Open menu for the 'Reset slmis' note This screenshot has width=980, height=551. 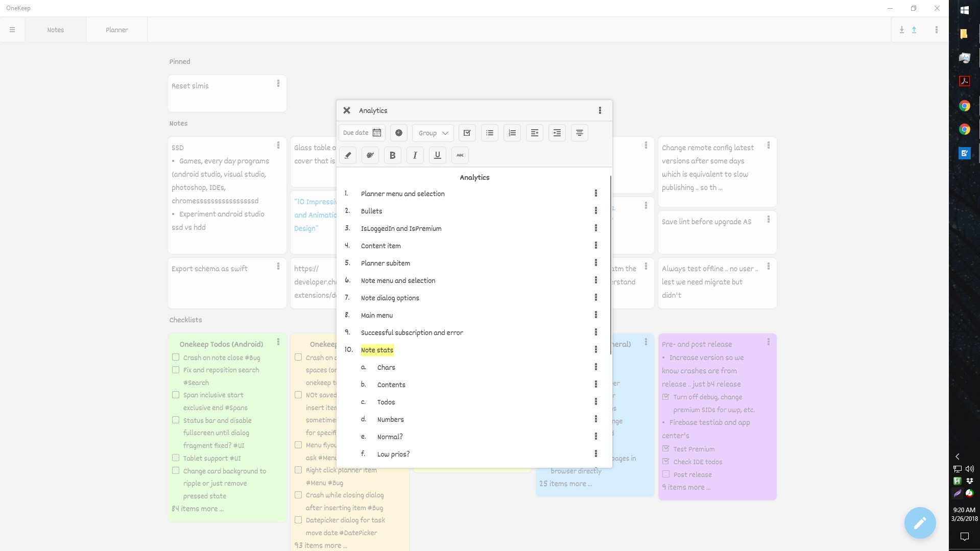coord(278,83)
